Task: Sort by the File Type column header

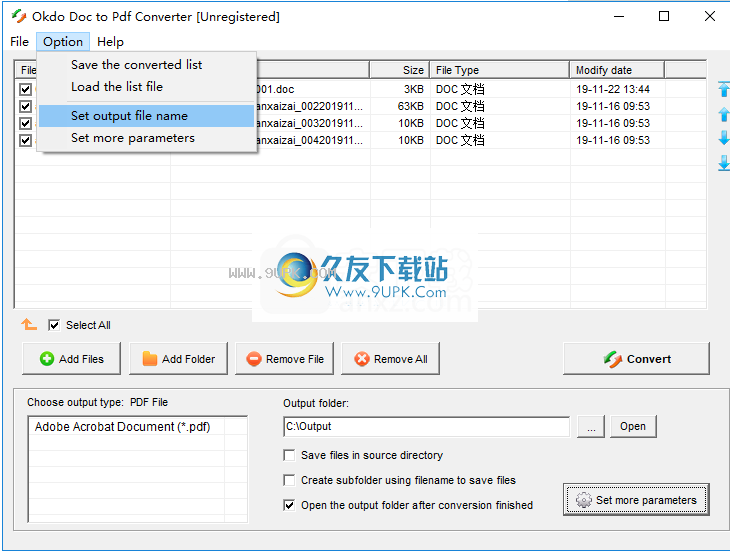Action: 500,70
